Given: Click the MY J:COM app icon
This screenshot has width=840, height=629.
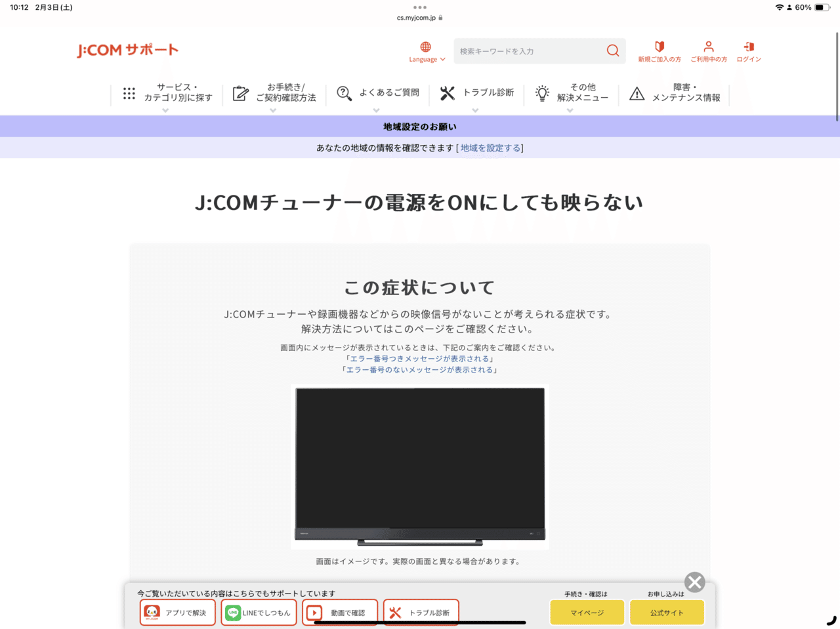Looking at the screenshot, I should click(152, 613).
